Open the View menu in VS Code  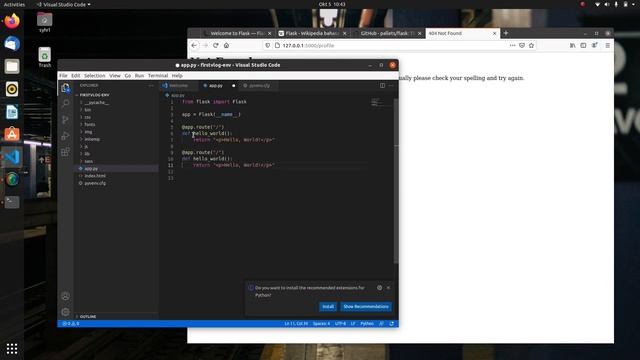pyautogui.click(x=115, y=76)
